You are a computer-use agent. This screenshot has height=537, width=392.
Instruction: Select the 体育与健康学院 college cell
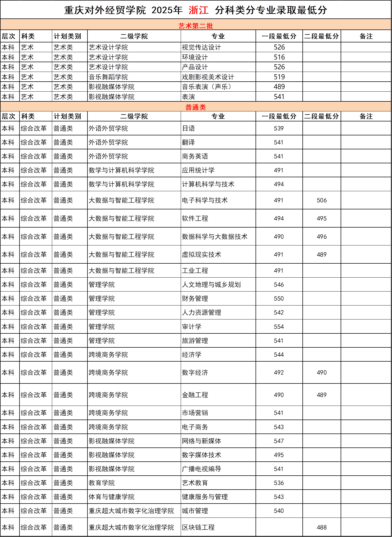point(111,497)
